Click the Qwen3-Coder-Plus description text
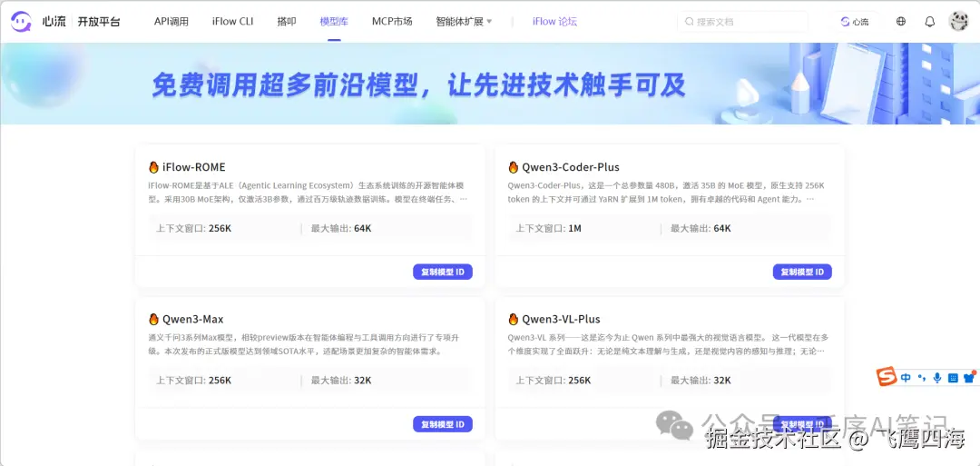This screenshot has height=466, width=980. pos(666,193)
